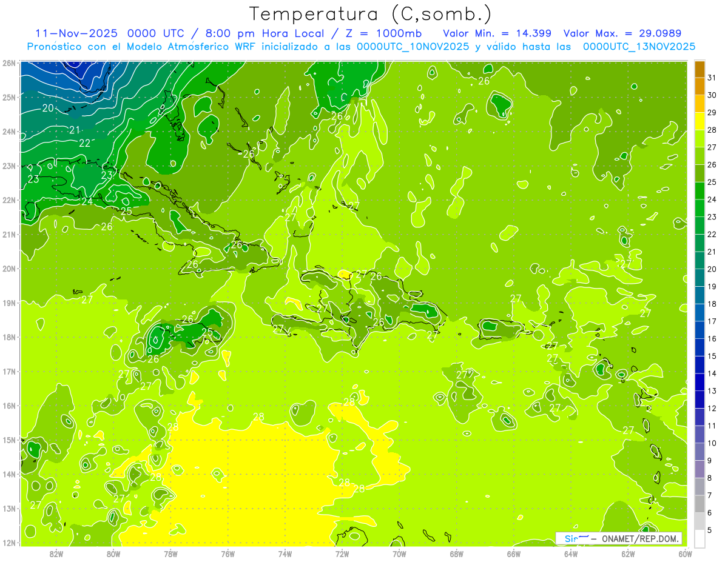Viewport: 728px width, 562px height.
Task: Click the colorbar label '14'
Action: tap(712, 373)
